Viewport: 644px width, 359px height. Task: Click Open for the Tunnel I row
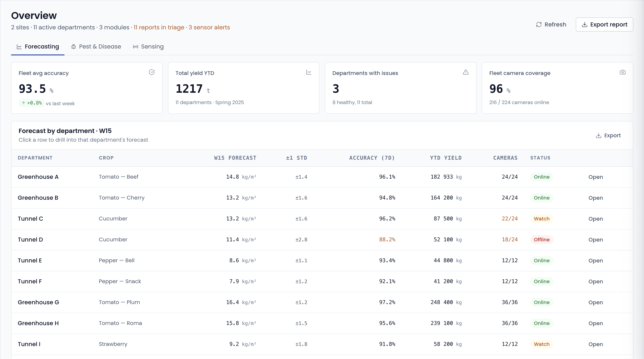tap(596, 345)
